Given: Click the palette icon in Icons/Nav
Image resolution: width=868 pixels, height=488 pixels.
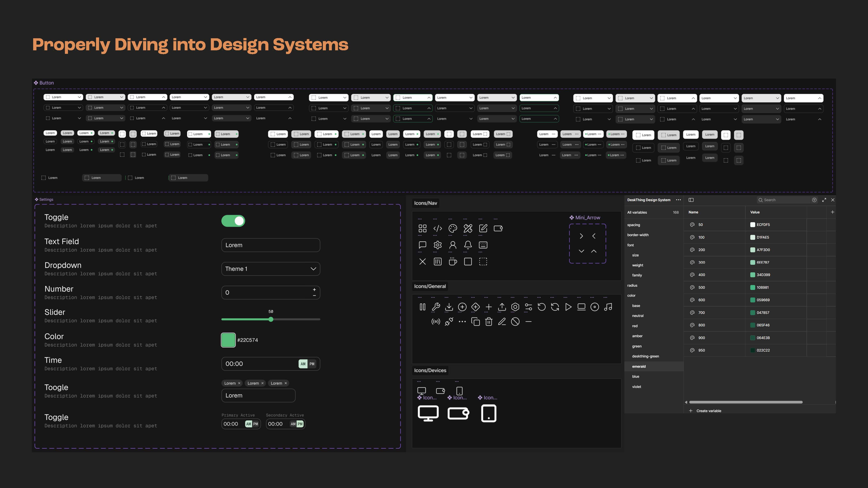Looking at the screenshot, I should point(453,228).
